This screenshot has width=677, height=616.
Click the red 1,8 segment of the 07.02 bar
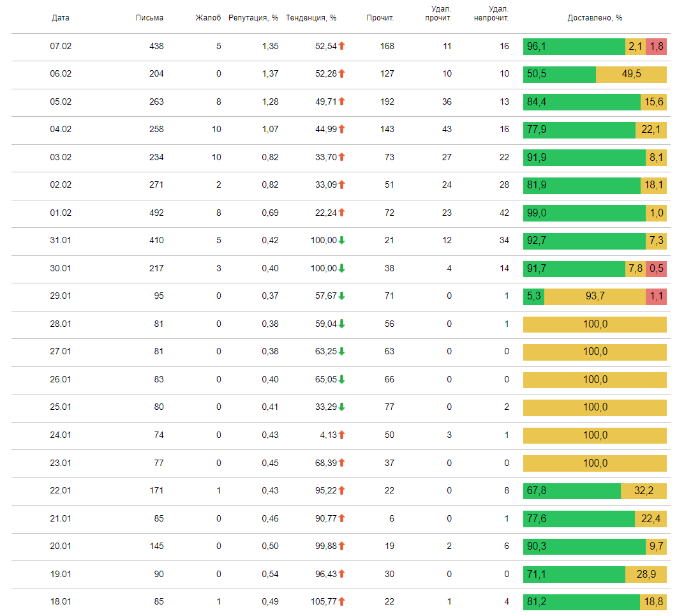(x=656, y=46)
